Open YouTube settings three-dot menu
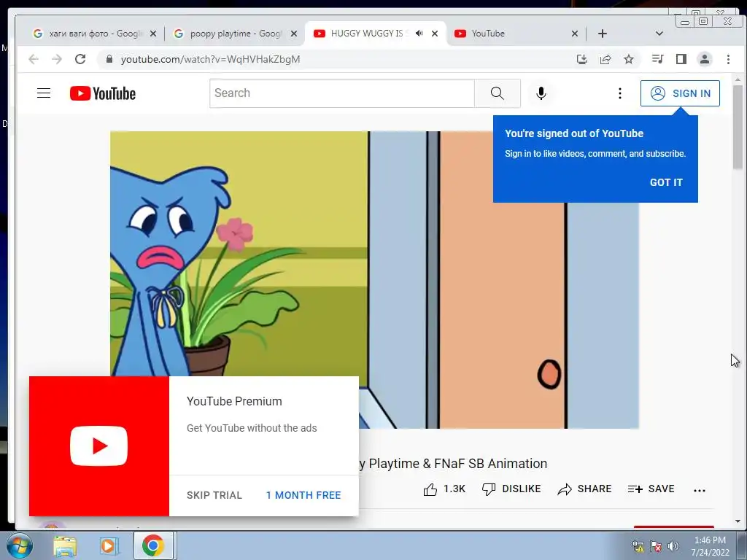 (x=619, y=93)
